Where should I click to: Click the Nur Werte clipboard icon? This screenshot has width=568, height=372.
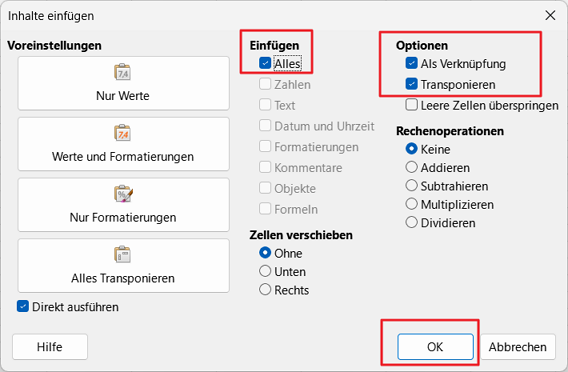(x=123, y=72)
